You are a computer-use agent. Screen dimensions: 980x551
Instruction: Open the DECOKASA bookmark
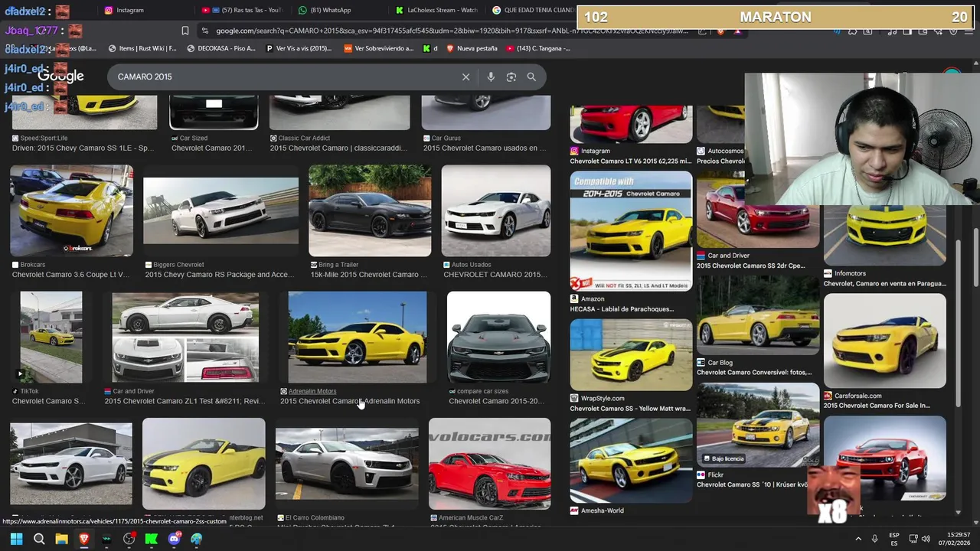coord(222,48)
